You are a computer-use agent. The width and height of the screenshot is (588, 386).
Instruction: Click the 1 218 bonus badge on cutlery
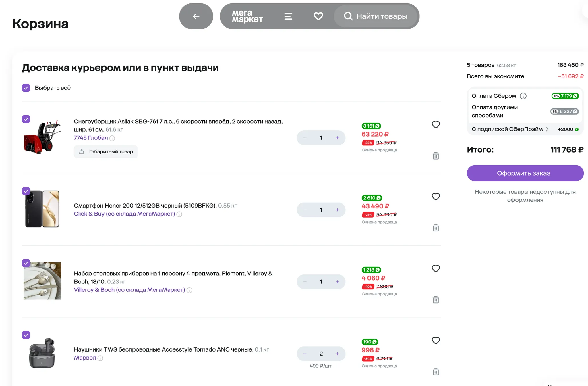371,270
